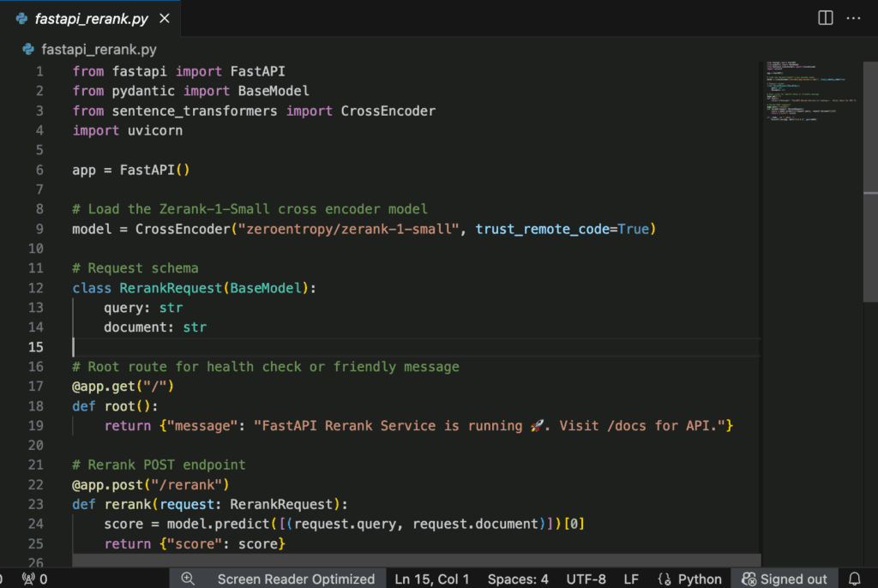Click line number 18 in the gutter

[36, 406]
